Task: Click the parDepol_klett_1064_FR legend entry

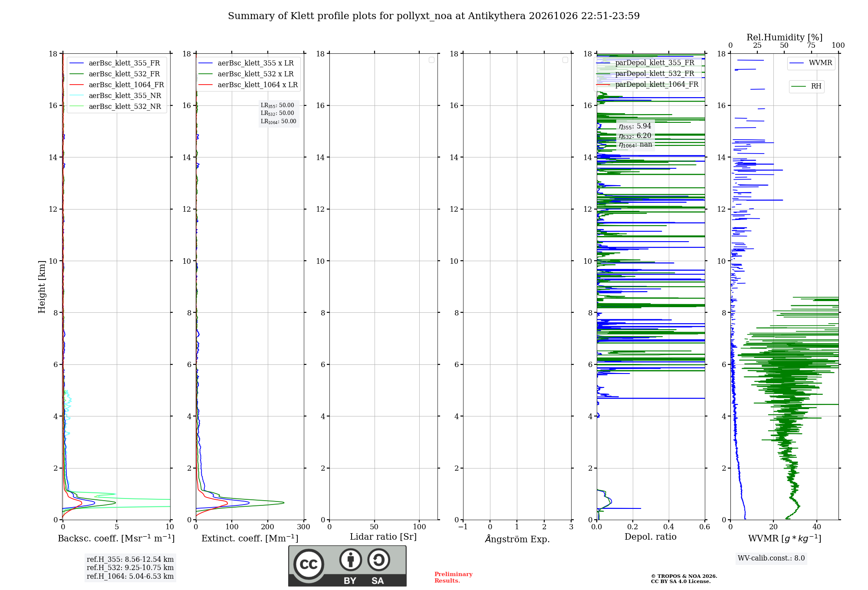Action: coord(648,84)
